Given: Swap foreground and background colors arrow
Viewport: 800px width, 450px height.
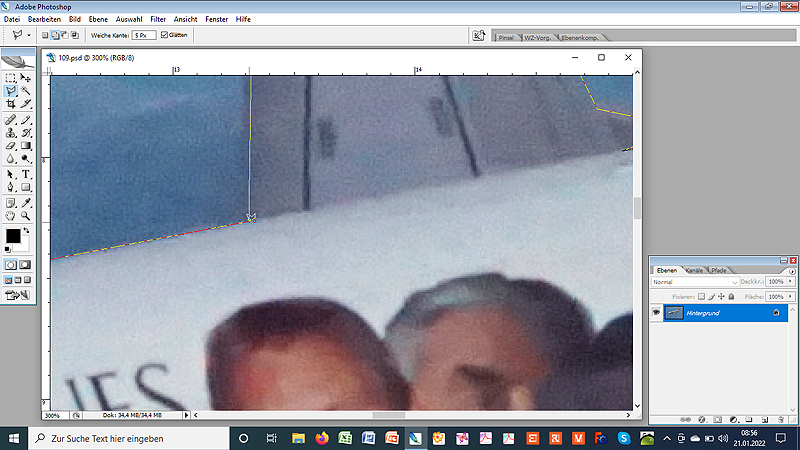Looking at the screenshot, I should point(27,231).
